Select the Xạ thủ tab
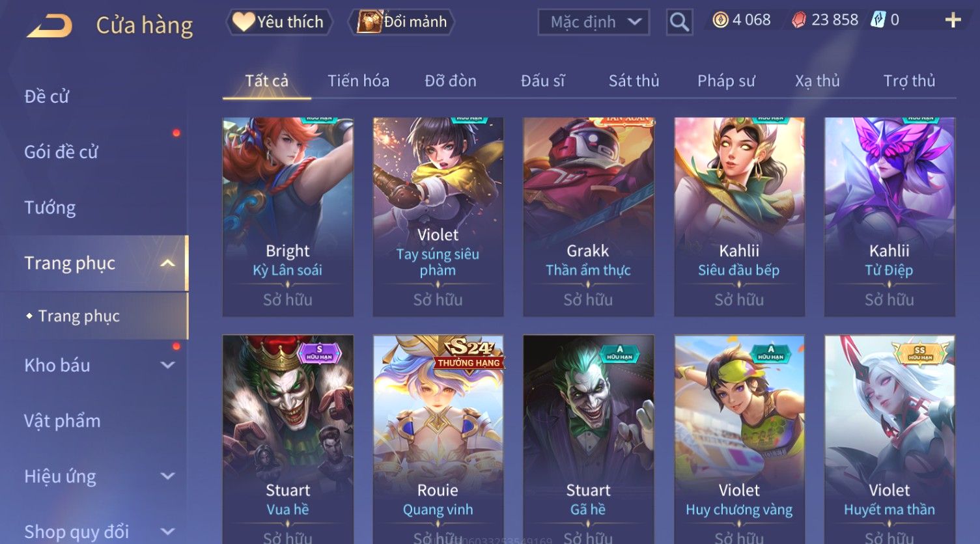The image size is (980, 544). (x=817, y=81)
